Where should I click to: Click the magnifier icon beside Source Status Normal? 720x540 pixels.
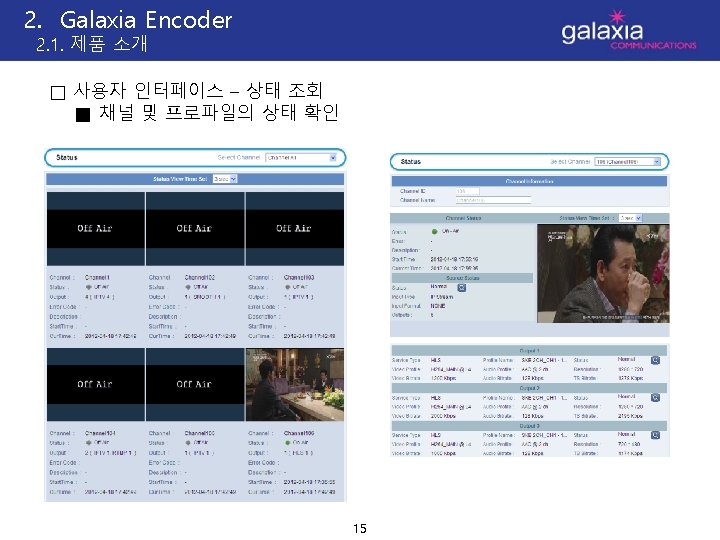(x=461, y=287)
